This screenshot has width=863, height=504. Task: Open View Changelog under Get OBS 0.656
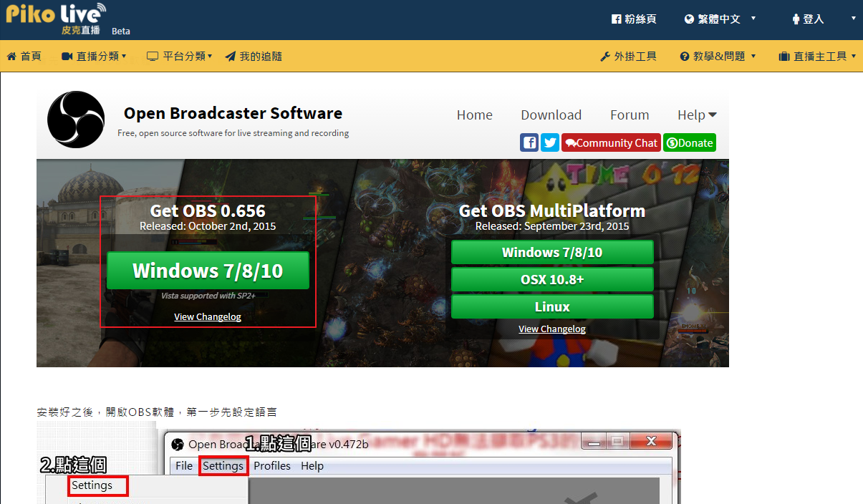coord(208,316)
